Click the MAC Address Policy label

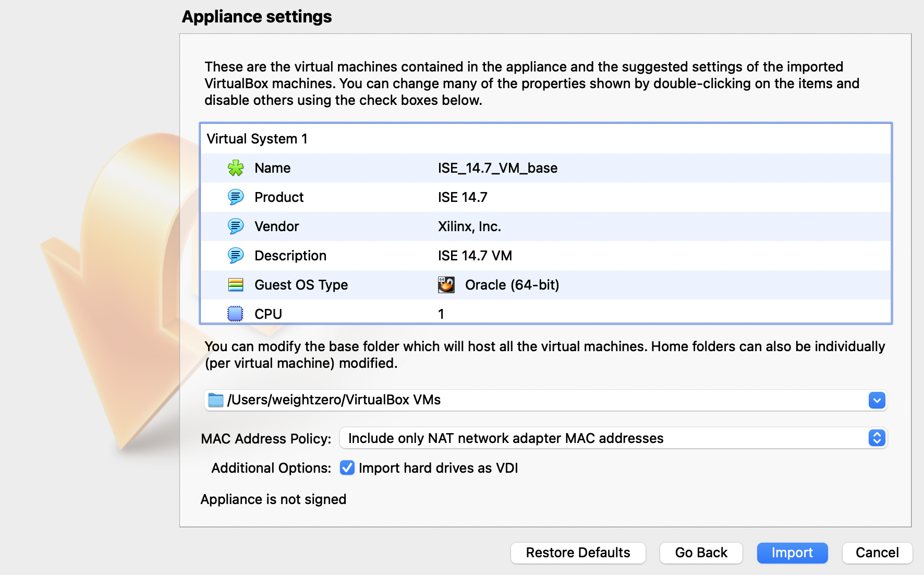pos(266,439)
